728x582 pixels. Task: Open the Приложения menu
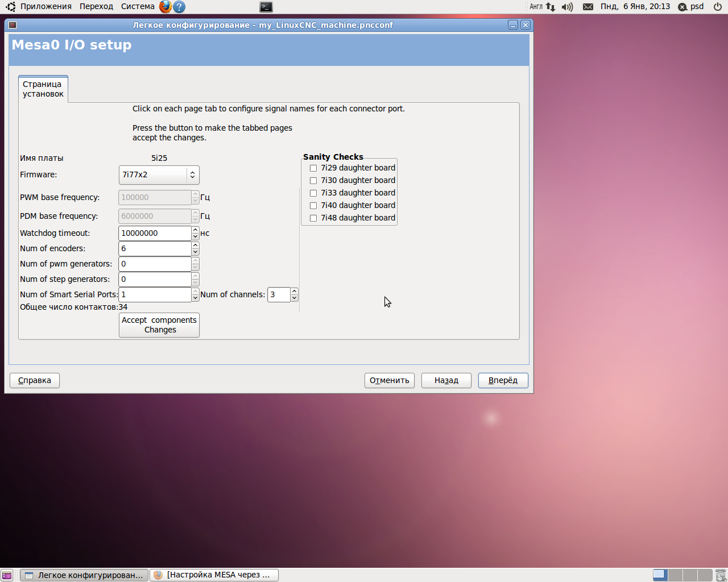point(46,7)
